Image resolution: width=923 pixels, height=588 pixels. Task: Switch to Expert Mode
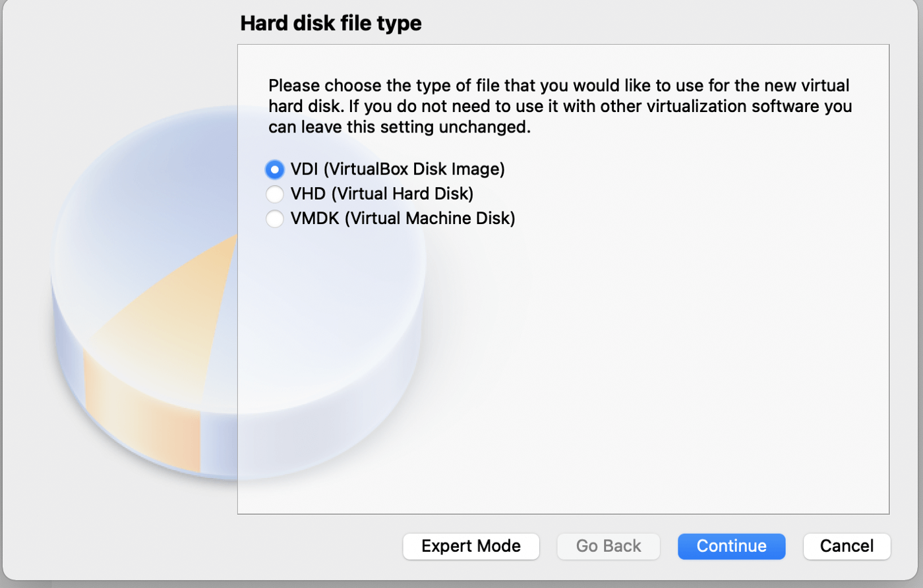pos(471,546)
